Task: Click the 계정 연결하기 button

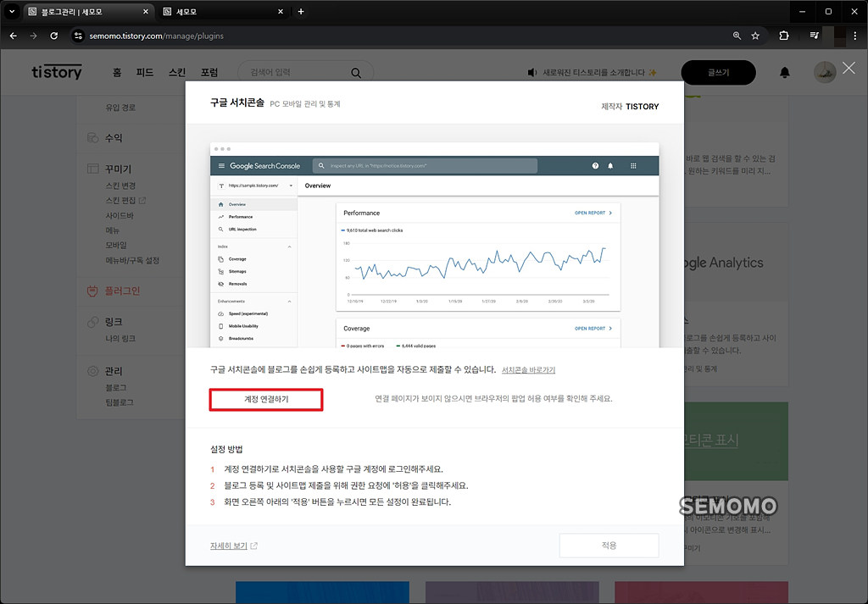Action: point(266,399)
